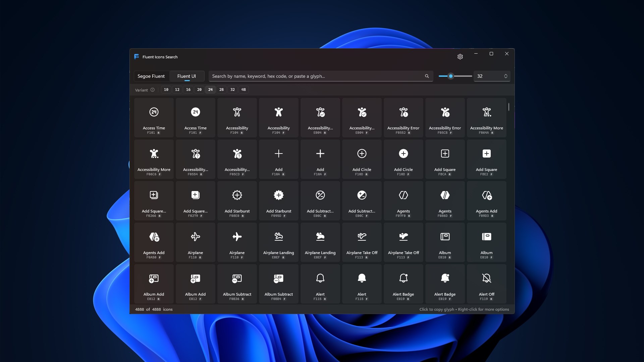Set Variant size to 48
Screen dimensions: 644x362
[x=244, y=89]
